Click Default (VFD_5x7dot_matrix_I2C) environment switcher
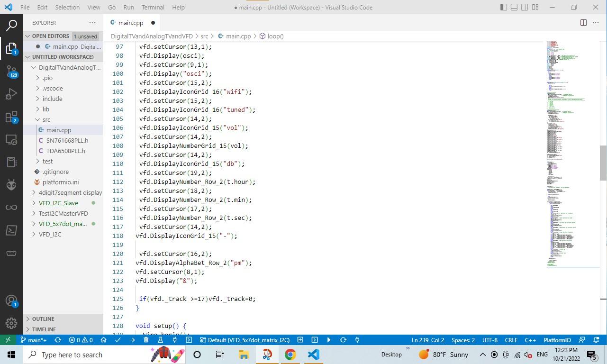 tap(244, 340)
